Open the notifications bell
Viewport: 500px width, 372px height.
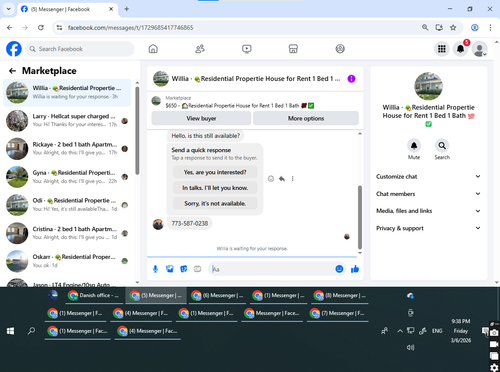pyautogui.click(x=460, y=49)
